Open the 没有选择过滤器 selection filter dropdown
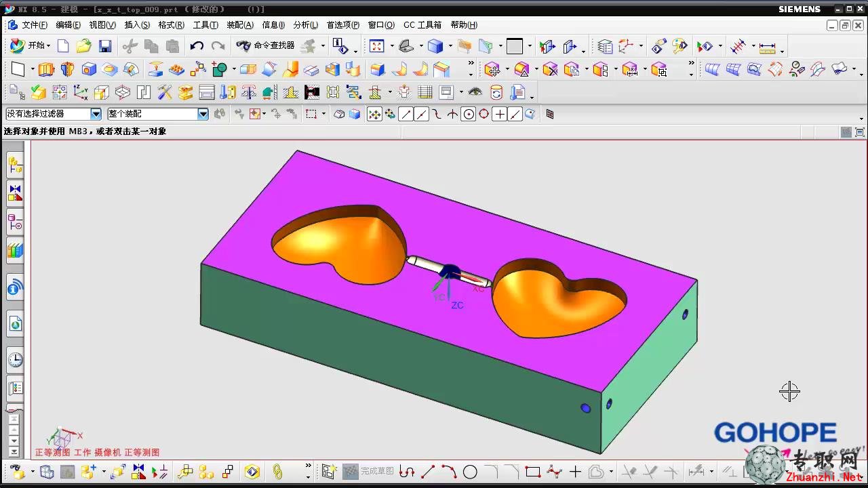This screenshot has height=488, width=868. (x=96, y=115)
